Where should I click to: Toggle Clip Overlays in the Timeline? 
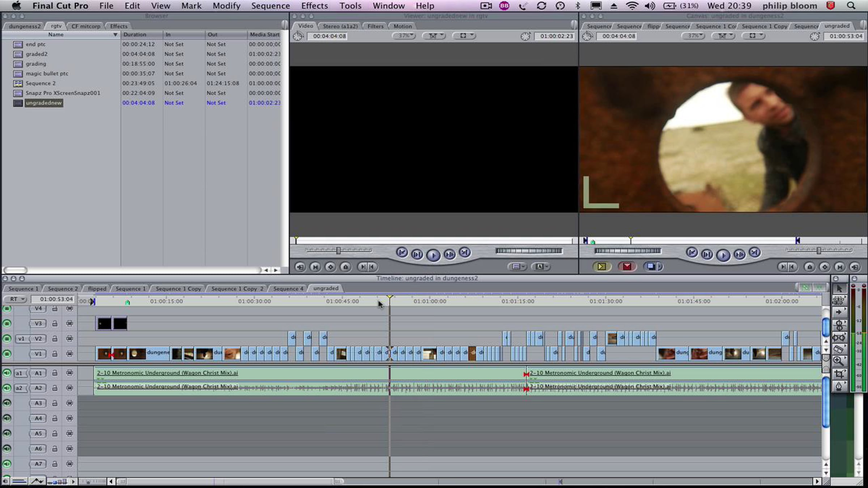tap(37, 481)
